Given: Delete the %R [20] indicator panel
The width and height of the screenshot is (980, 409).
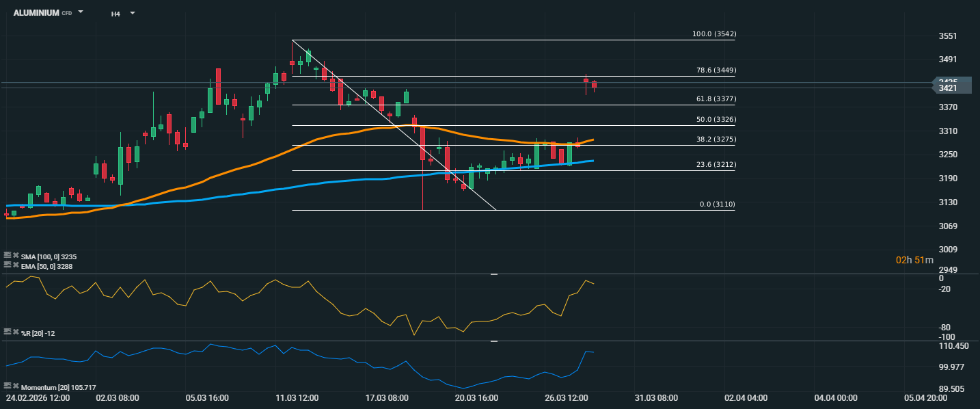Looking at the screenshot, I should pyautogui.click(x=15, y=332).
